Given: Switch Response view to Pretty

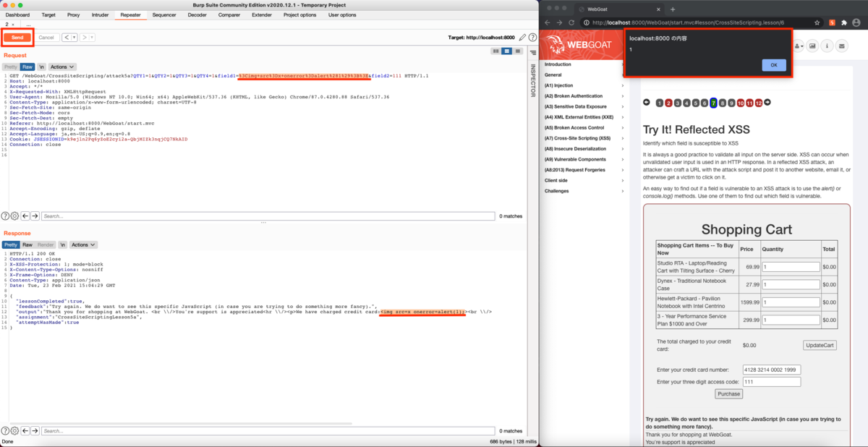Looking at the screenshot, I should coord(11,244).
